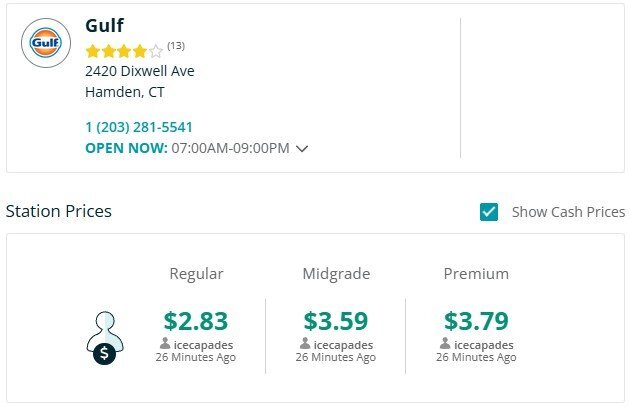Uncheck the Show Cash Prices checkbox
This screenshot has height=413, width=630.
pyautogui.click(x=489, y=212)
